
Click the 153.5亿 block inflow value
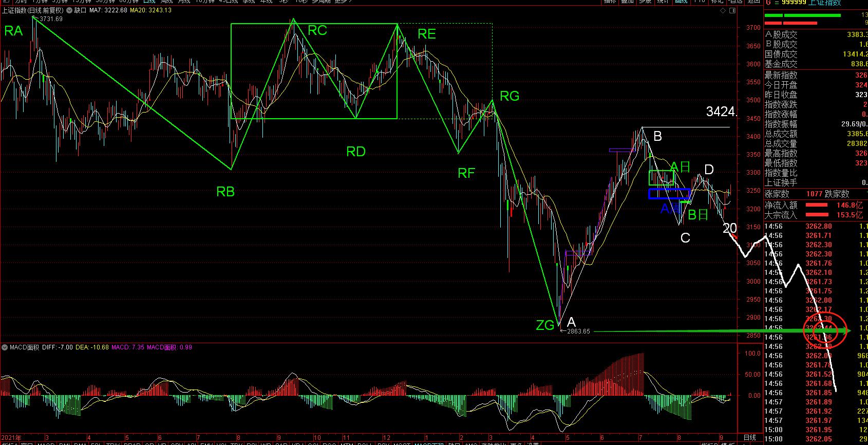(850, 215)
